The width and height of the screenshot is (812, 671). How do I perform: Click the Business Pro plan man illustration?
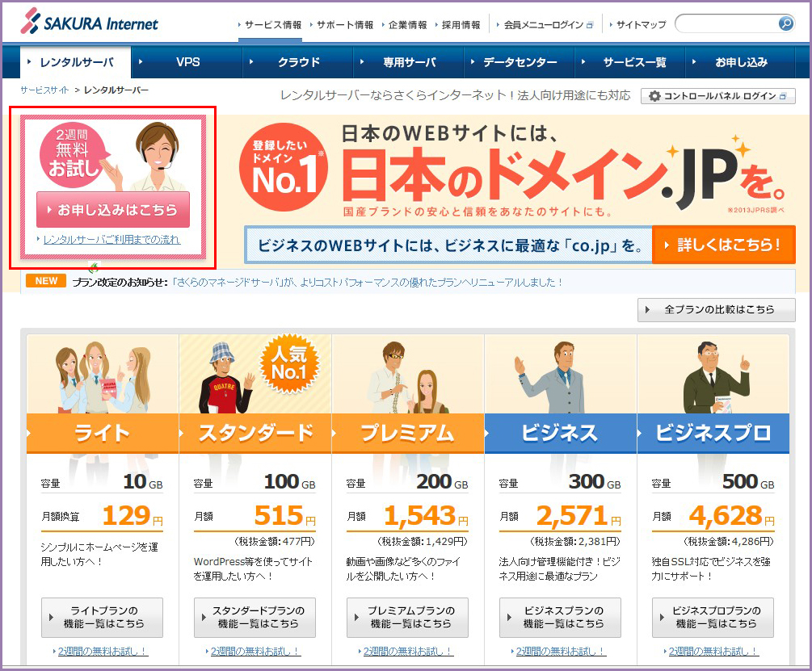pyautogui.click(x=712, y=380)
